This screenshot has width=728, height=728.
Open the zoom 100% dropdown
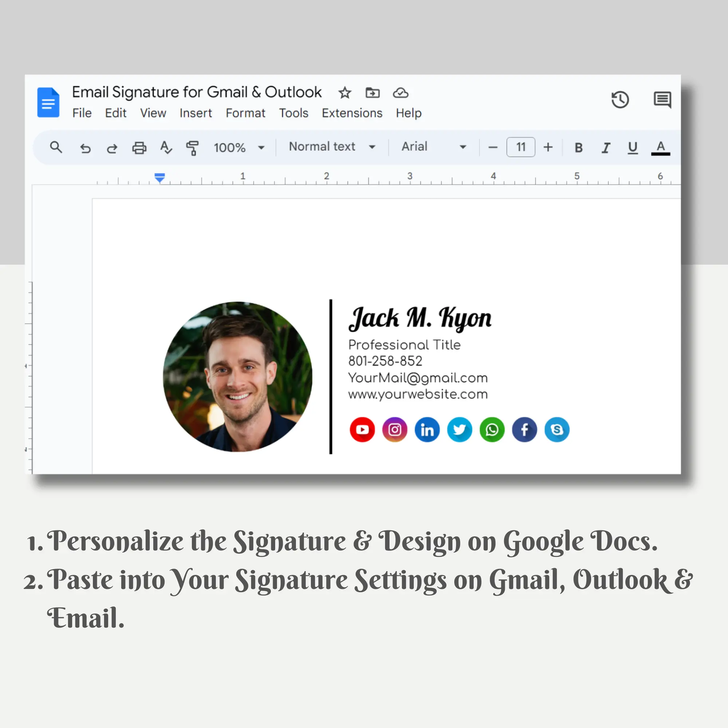click(239, 148)
